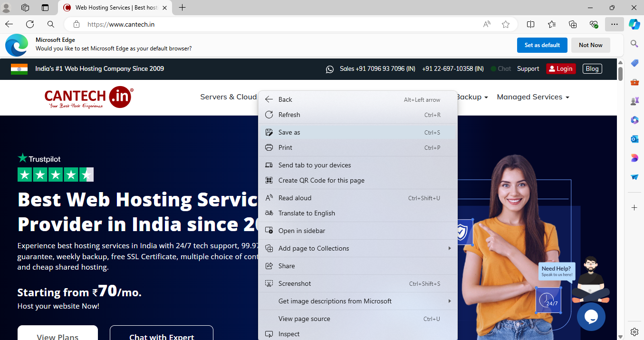644x340 pixels.
Task: Open the Collections toolbar icon
Action: [573, 24]
